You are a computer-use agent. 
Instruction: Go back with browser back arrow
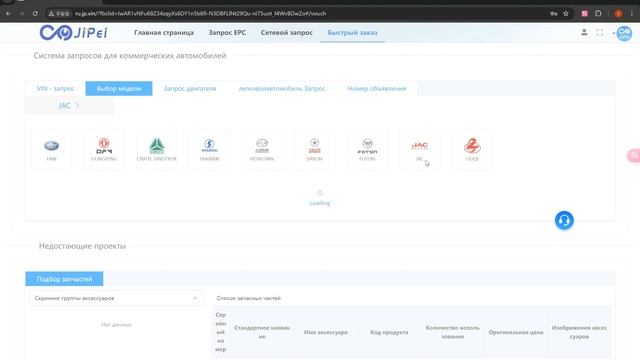8,13
